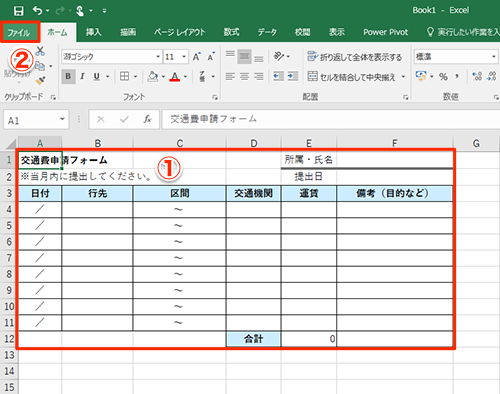Open the Customize Quick Access Toolbar arrow

[x=104, y=11]
